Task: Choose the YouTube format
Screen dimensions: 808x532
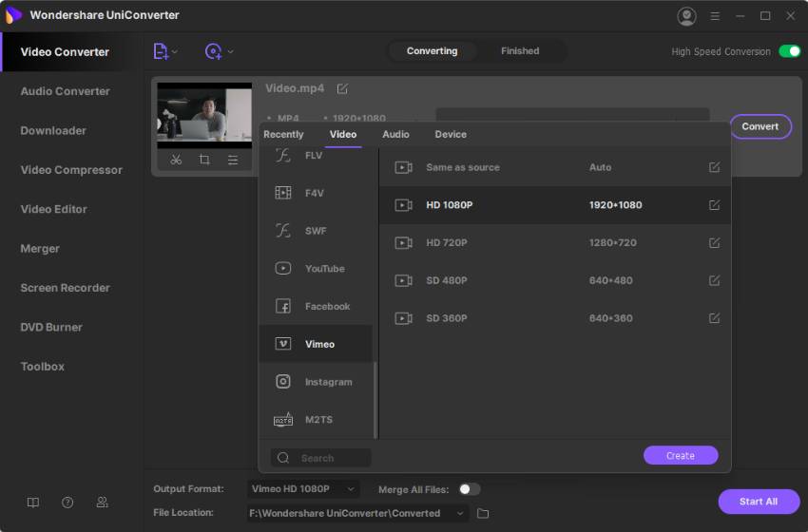Action: point(316,268)
